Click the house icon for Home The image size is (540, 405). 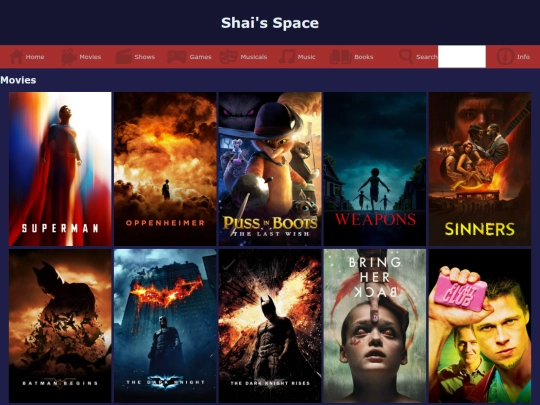tap(16, 57)
